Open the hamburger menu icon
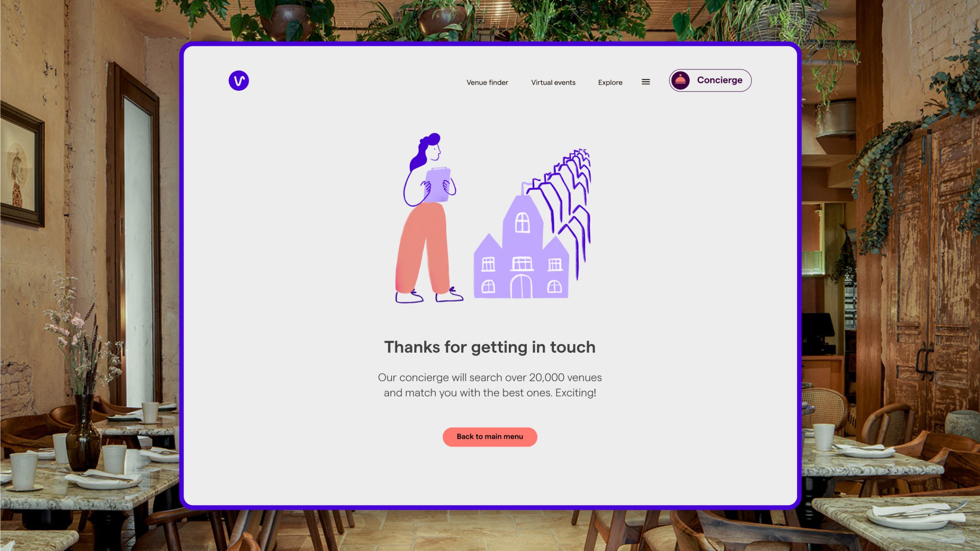This screenshot has width=980, height=551. click(645, 82)
